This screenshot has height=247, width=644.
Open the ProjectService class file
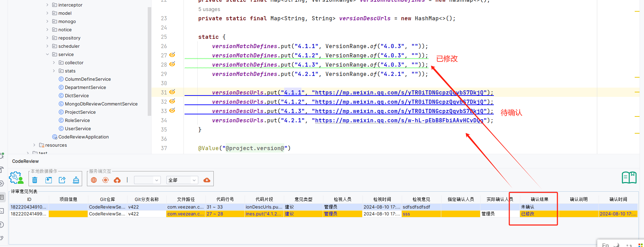80,112
